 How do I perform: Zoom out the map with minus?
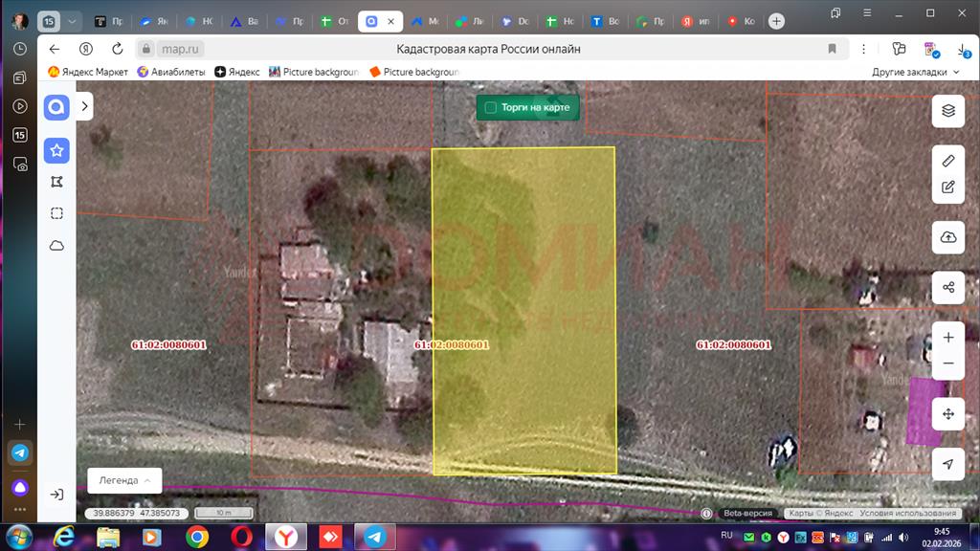947,364
